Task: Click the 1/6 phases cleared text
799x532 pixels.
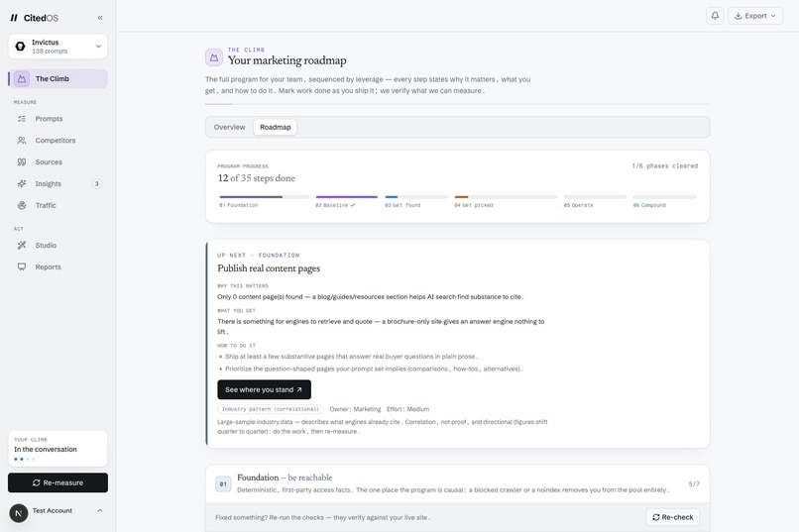Action: click(665, 166)
